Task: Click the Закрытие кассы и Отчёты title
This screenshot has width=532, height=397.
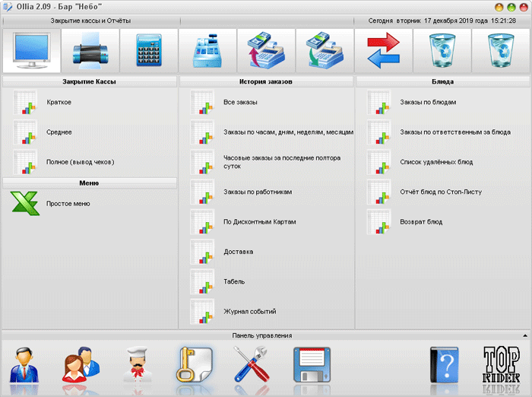Action: 90,21
